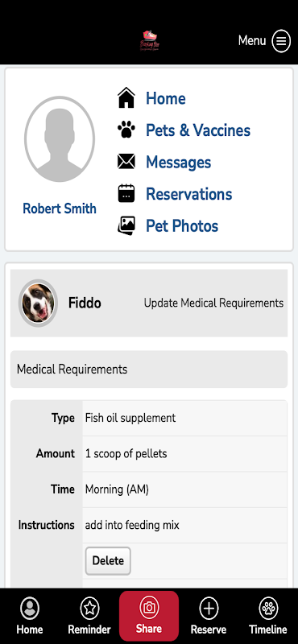This screenshot has width=298, height=644.
Task: Click the house icon beside Home
Action: click(126, 98)
